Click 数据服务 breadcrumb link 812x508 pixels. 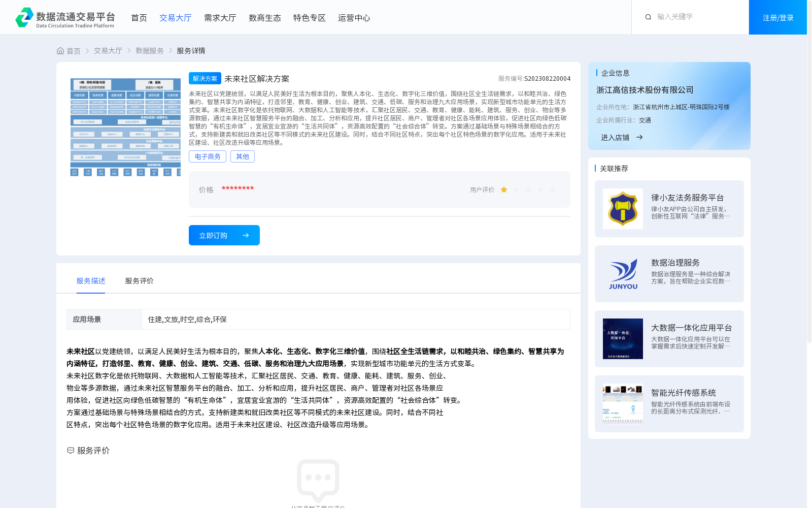point(150,51)
